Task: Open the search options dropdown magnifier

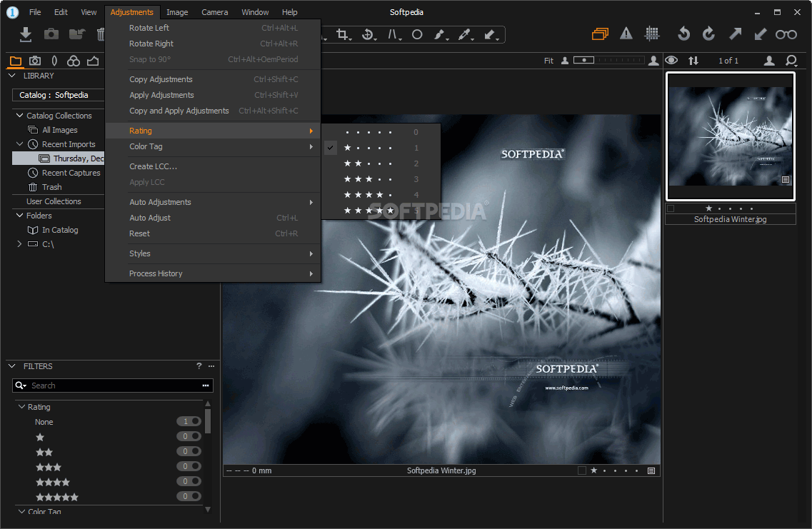Action: pyautogui.click(x=21, y=385)
